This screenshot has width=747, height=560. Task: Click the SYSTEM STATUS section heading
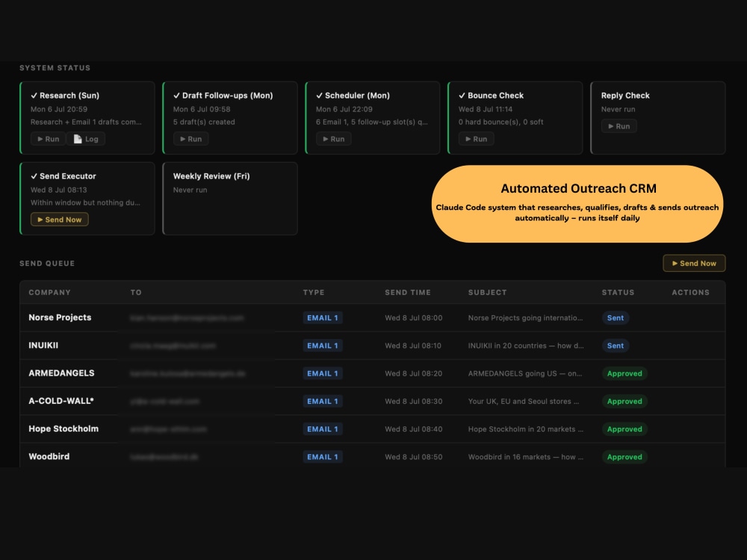point(55,68)
